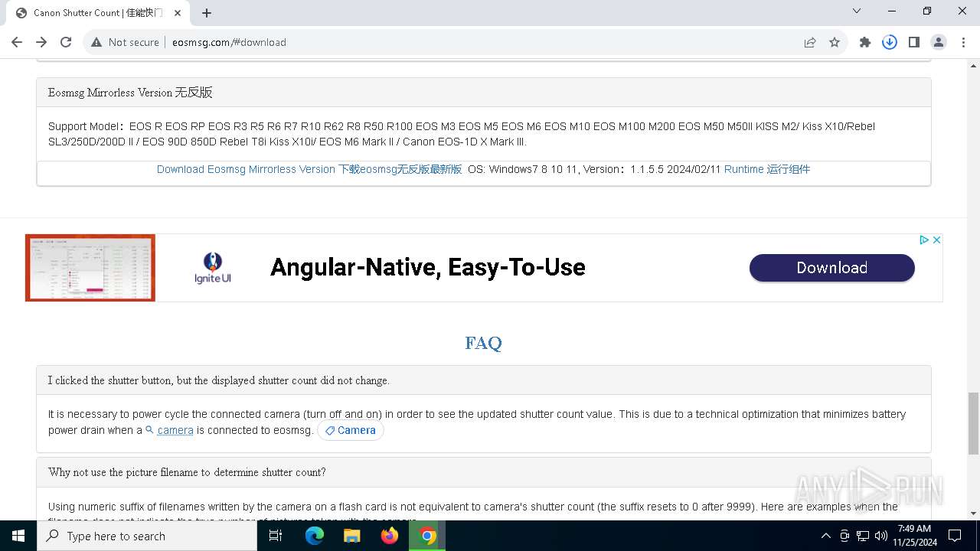
Task: Open network status tray icon
Action: click(x=863, y=536)
